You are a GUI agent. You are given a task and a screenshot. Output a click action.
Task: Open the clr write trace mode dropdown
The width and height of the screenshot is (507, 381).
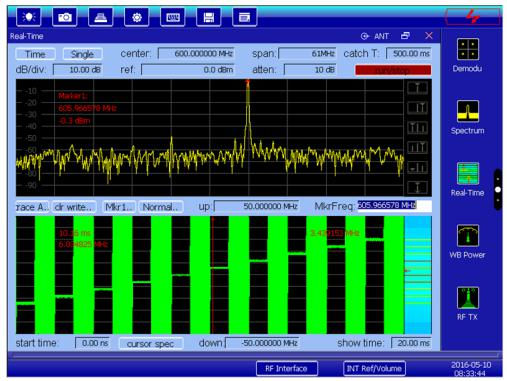pyautogui.click(x=74, y=207)
